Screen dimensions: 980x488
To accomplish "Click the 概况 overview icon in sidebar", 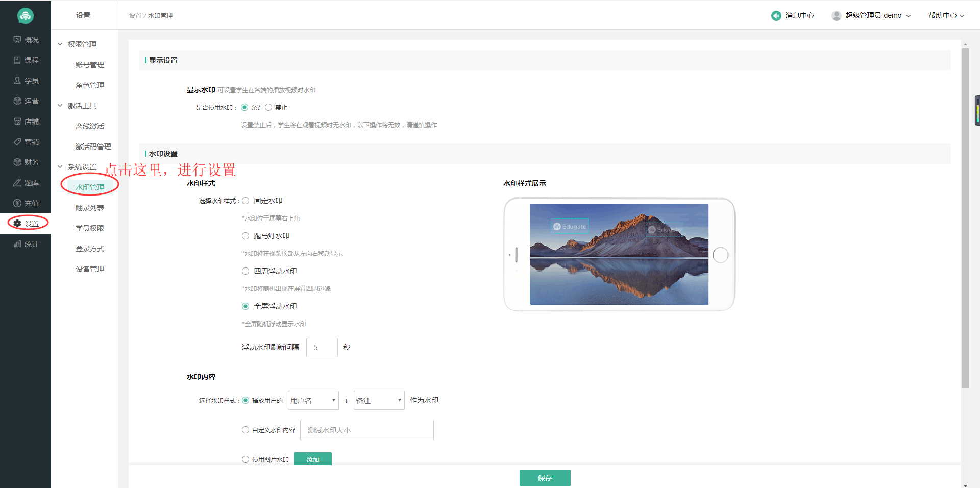I will [17, 40].
